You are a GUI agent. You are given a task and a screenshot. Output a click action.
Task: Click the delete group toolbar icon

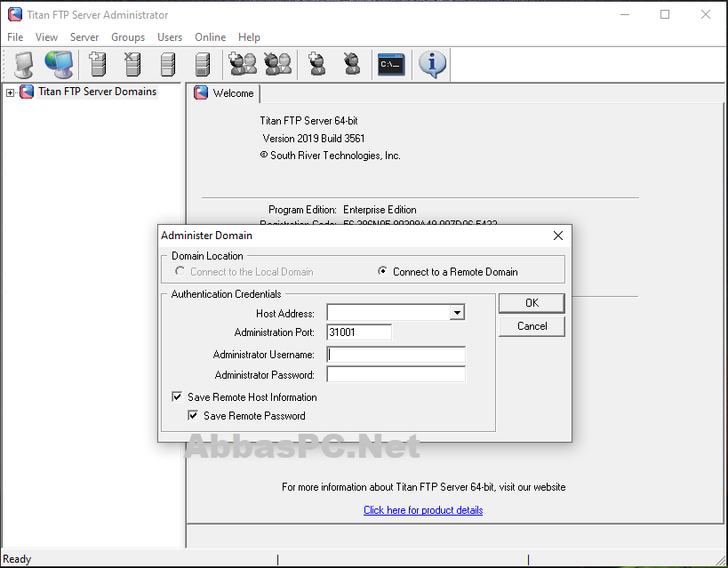[x=277, y=64]
